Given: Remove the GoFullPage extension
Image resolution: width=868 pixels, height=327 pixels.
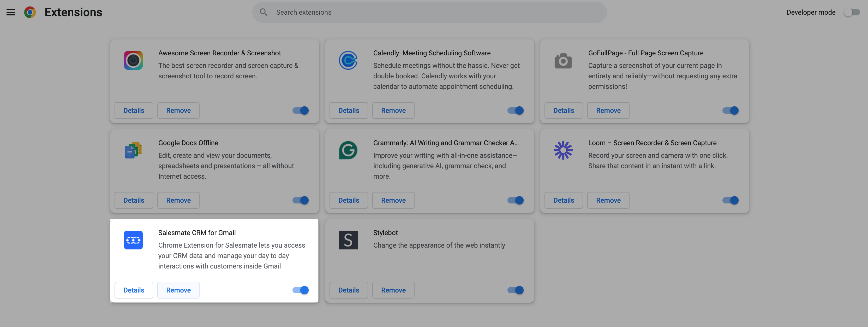Looking at the screenshot, I should [x=608, y=111].
